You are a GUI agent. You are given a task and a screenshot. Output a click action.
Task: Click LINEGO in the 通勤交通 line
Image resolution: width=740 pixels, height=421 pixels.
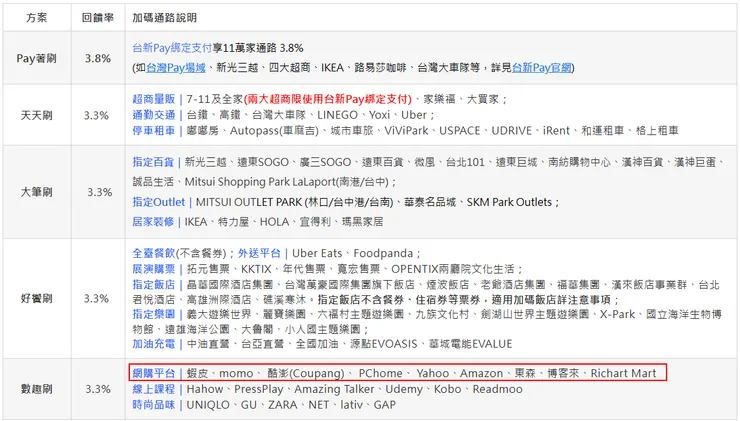(x=337, y=115)
